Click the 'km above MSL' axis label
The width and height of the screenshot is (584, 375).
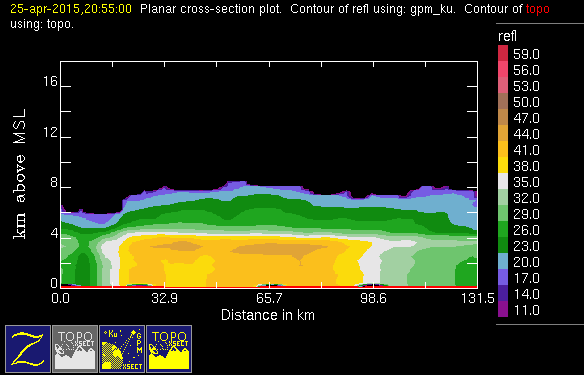click(x=19, y=174)
